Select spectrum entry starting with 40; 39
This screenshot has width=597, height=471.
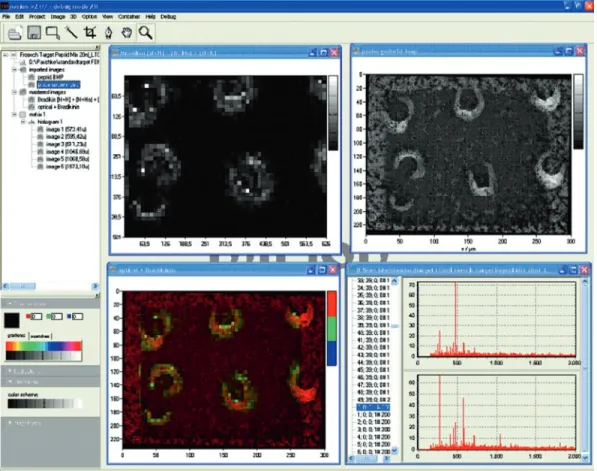373,332
